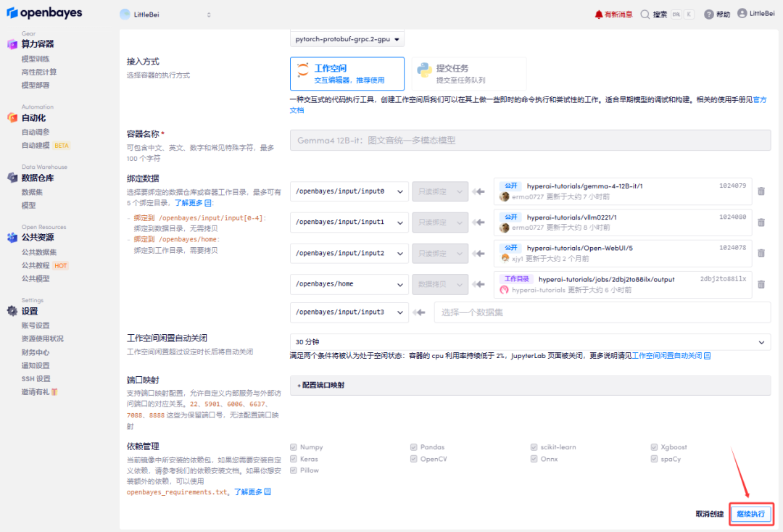Toggle the spaCy checkbox

[x=654, y=459]
